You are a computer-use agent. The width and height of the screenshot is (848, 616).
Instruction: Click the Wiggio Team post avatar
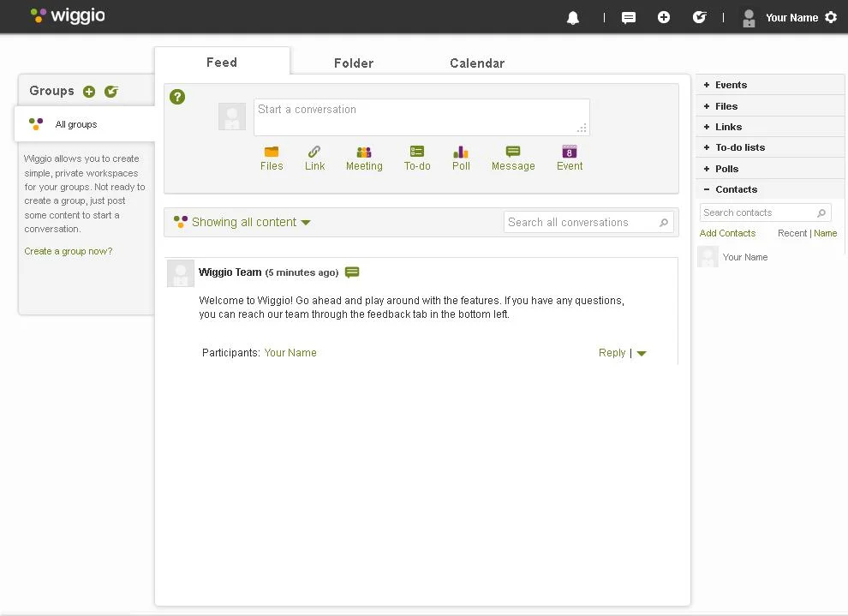point(181,273)
